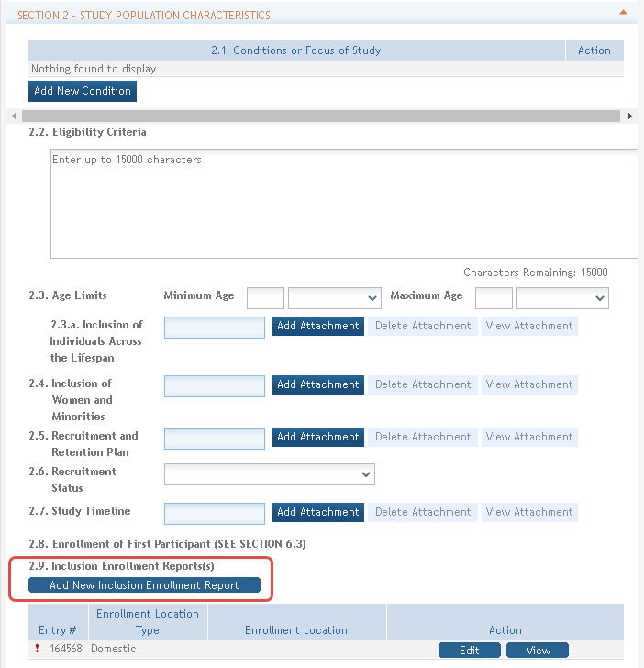Click the right arrow of horizontal scrollbar

click(629, 116)
